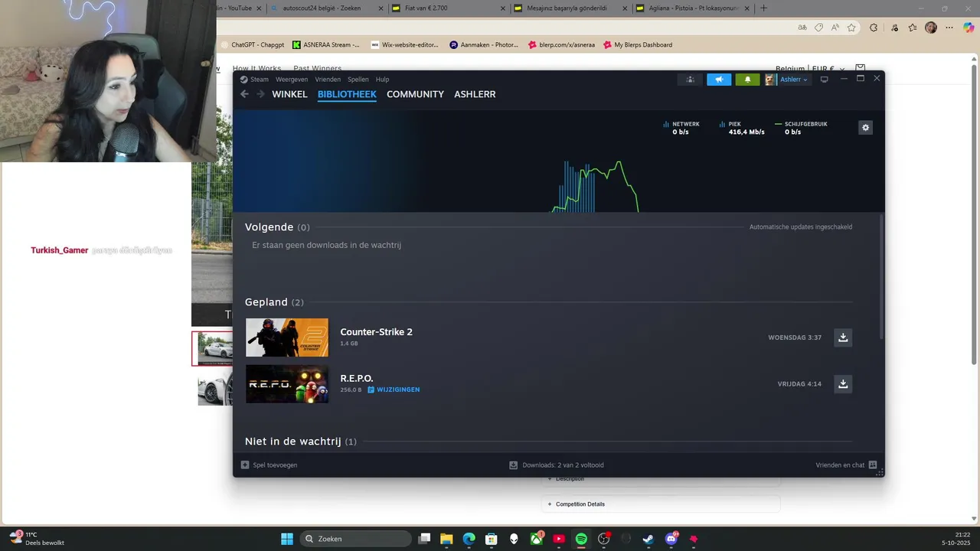This screenshot has width=980, height=551.
Task: Open ASNERAA Stream bookmark
Action: pyautogui.click(x=326, y=45)
